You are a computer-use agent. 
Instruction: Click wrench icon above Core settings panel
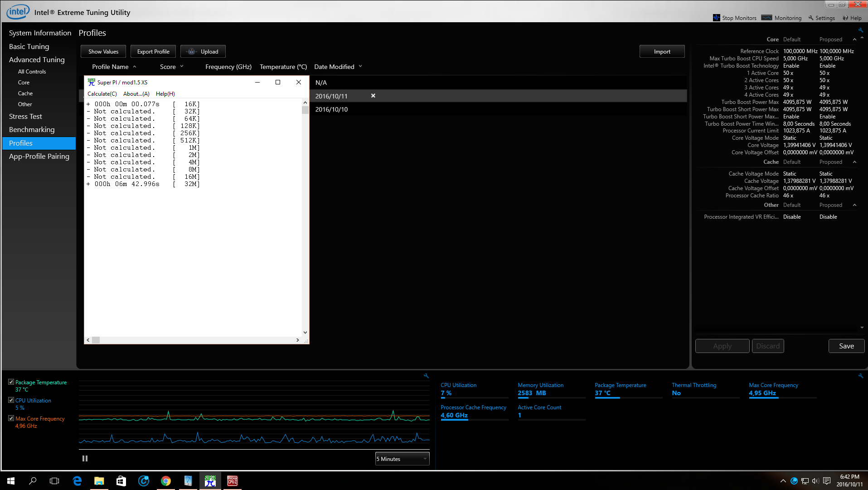point(860,30)
